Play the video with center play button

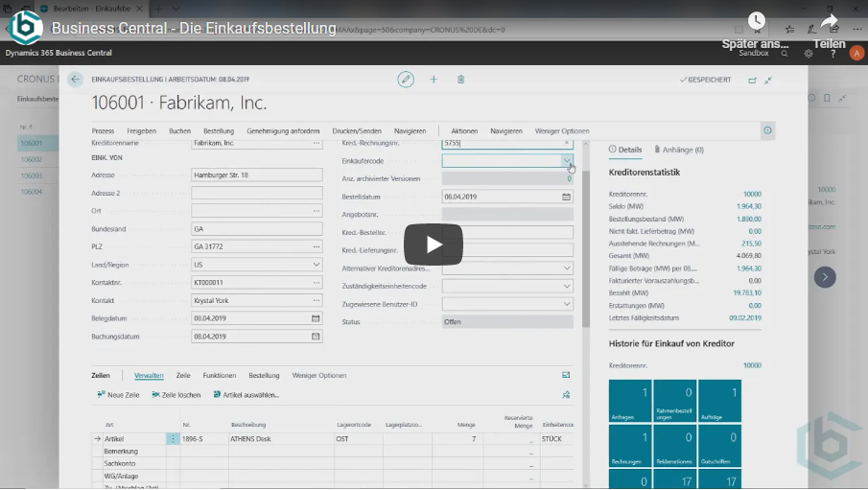[x=434, y=245]
